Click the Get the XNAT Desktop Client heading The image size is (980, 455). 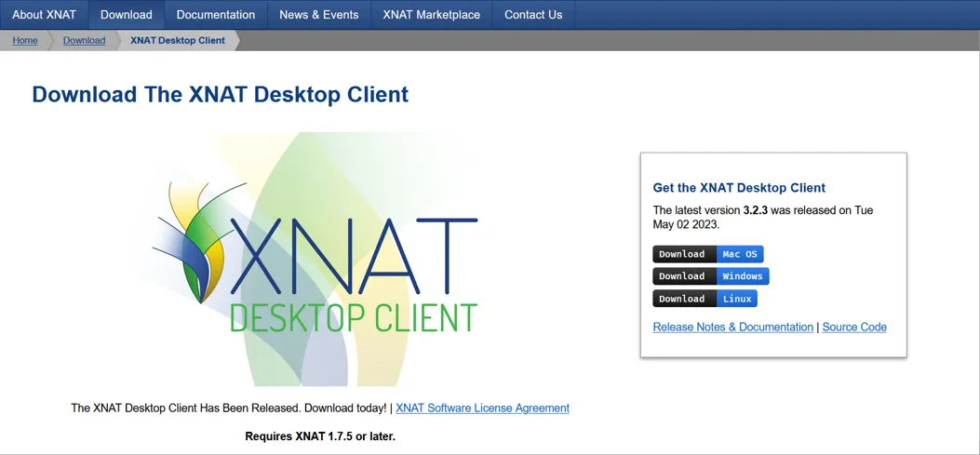(739, 188)
